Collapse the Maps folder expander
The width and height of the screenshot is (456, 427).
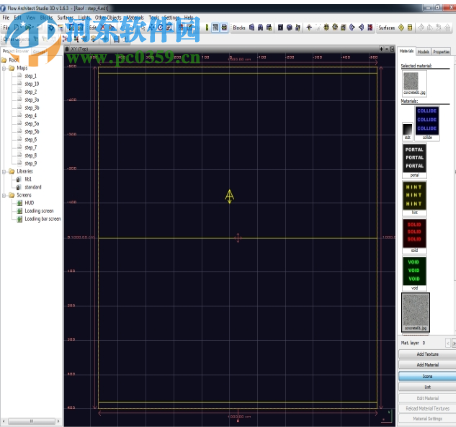4,68
